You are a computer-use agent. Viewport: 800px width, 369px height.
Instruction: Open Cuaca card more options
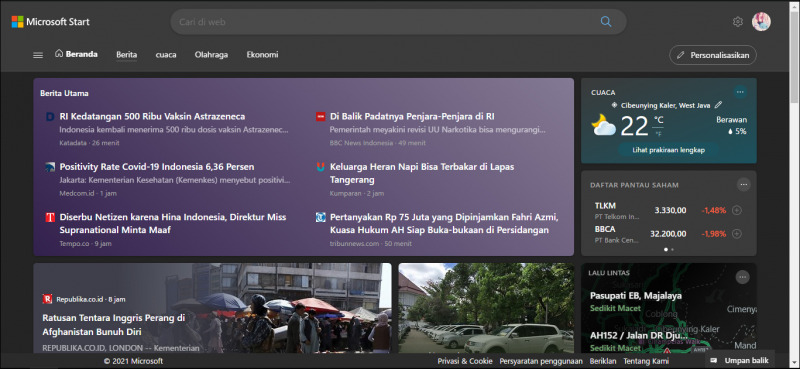[740, 92]
